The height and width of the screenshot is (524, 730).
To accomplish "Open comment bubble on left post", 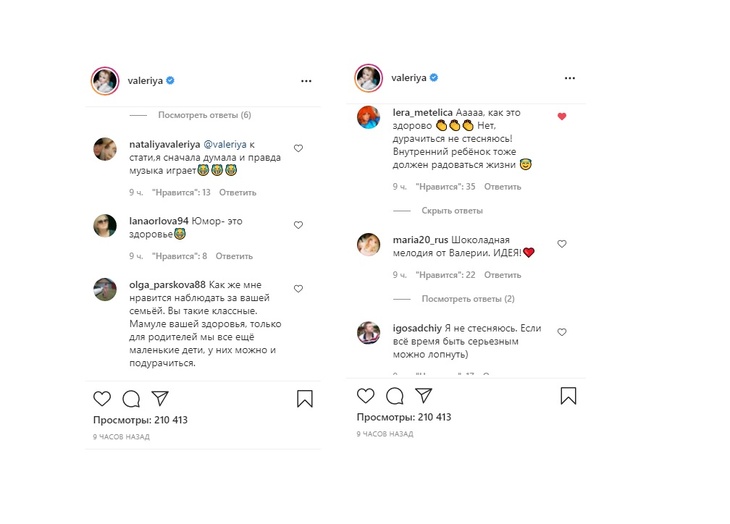I will point(131,399).
